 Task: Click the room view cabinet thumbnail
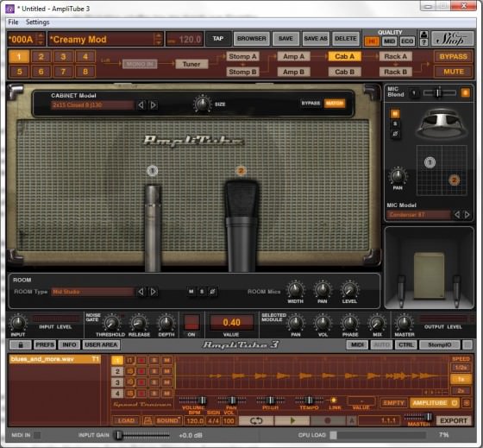click(x=430, y=275)
